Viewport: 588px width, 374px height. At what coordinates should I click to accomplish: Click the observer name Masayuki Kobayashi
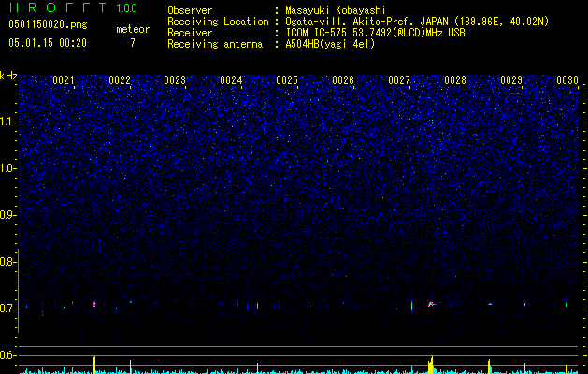pos(335,10)
